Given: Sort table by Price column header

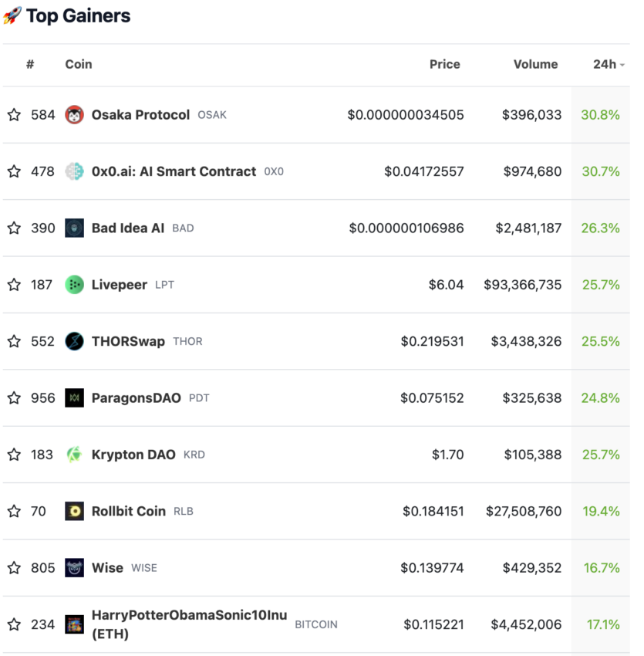Looking at the screenshot, I should tap(444, 65).
